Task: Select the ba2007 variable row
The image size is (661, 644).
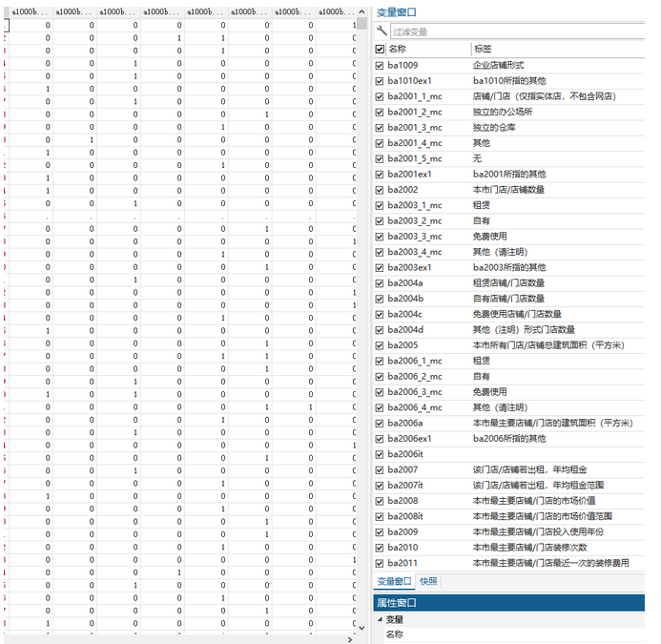Action: 403,469
